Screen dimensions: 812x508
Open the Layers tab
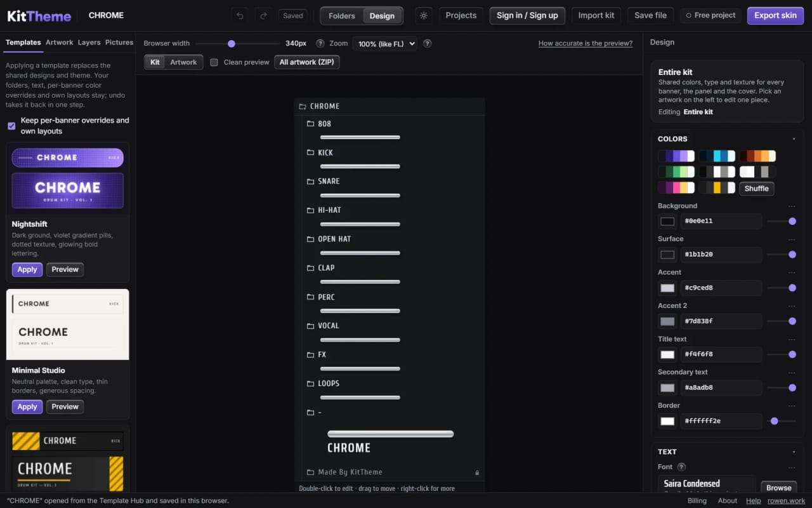[x=89, y=43]
